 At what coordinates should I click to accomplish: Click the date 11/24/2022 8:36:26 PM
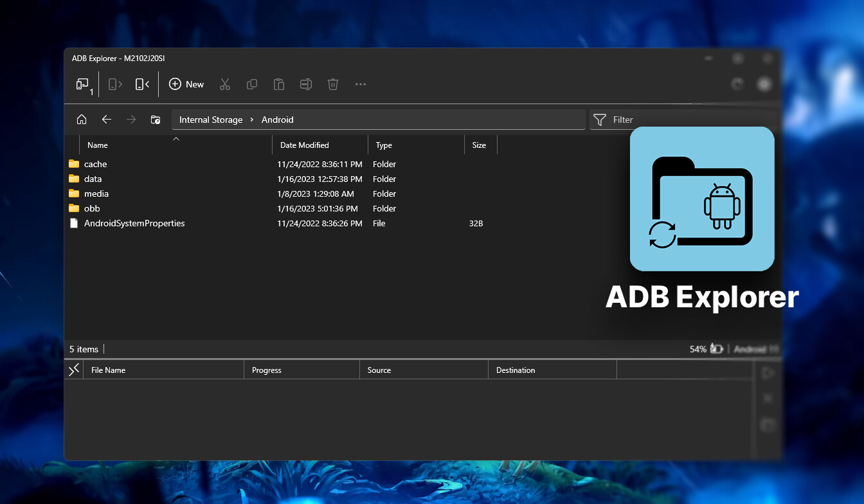coord(319,223)
